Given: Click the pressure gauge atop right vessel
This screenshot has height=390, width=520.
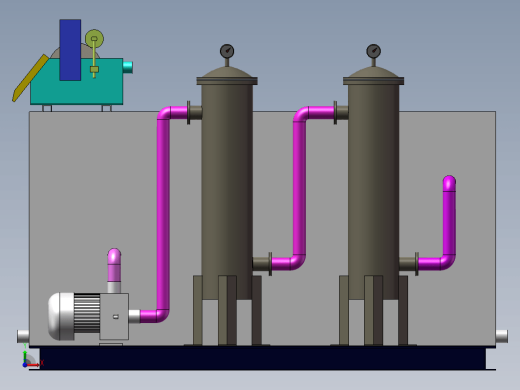Looking at the screenshot, I should click(x=374, y=51).
